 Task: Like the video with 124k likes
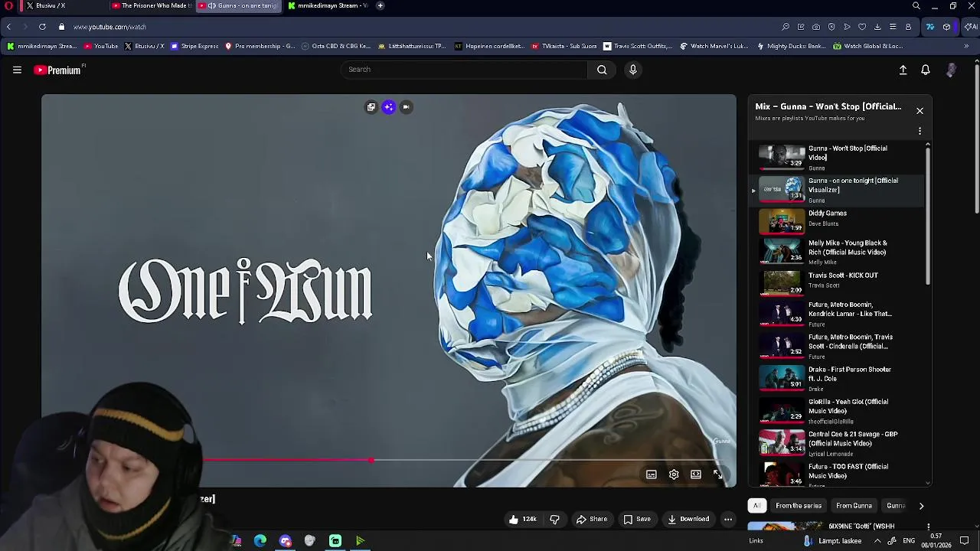(x=522, y=519)
